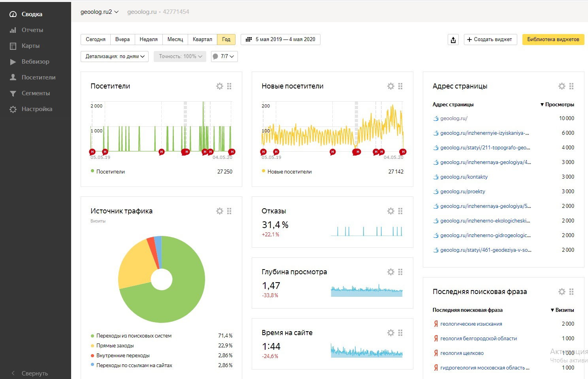This screenshot has height=379, width=588.
Task: Click drag handle of Отказы widget
Action: point(400,211)
